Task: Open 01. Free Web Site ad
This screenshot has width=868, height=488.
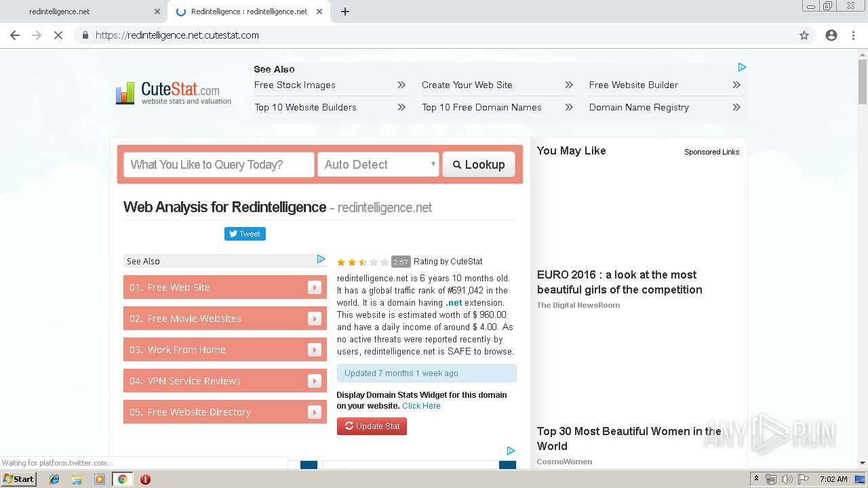Action: pyautogui.click(x=225, y=287)
